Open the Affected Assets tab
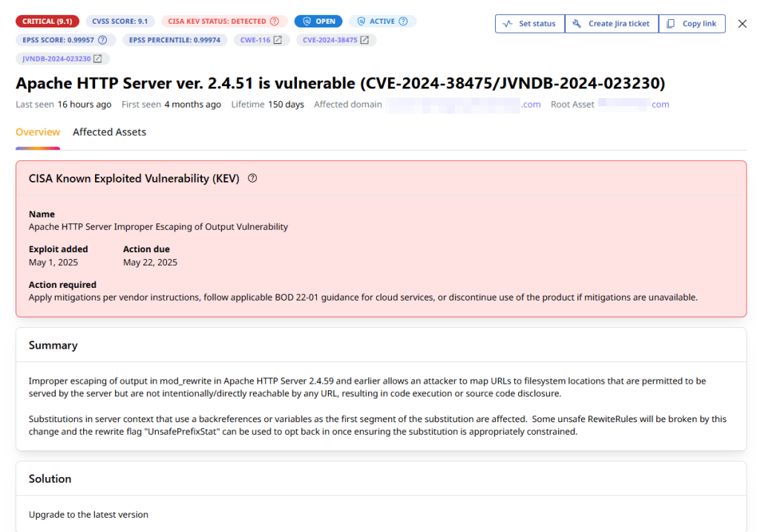The image size is (760, 532). 110,132
